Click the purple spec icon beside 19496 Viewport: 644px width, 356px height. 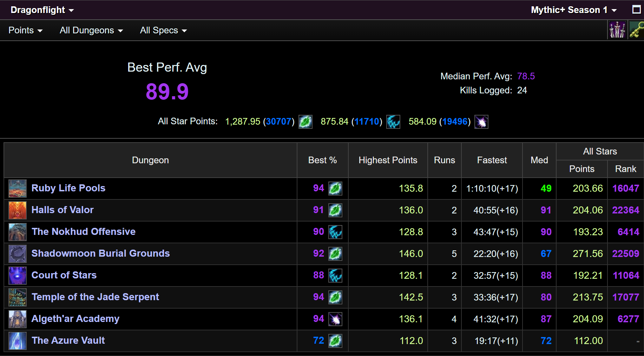click(481, 122)
